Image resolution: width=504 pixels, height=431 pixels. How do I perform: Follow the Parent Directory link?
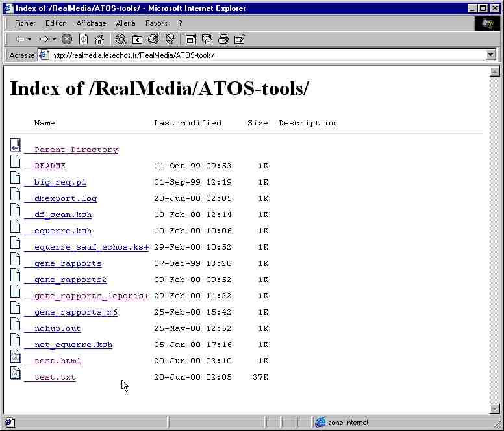tap(76, 150)
